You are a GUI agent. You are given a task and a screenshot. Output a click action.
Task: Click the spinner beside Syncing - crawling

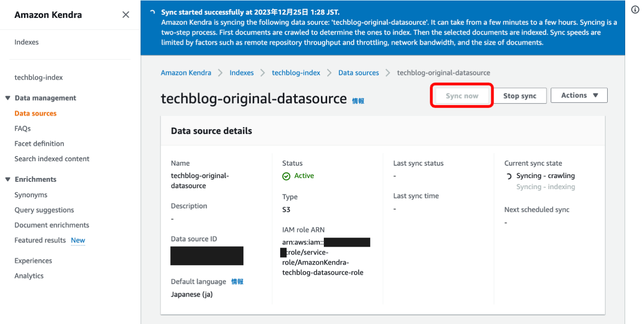(x=509, y=176)
